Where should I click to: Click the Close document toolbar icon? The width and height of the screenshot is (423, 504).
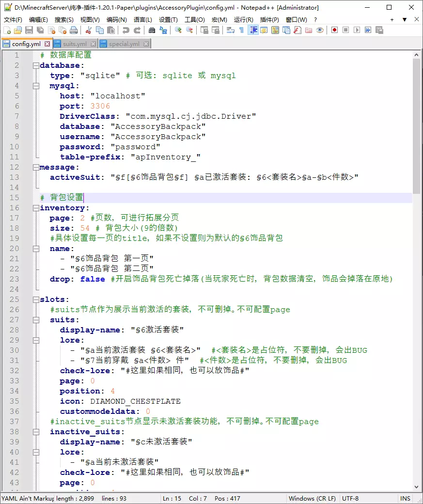coord(51,30)
